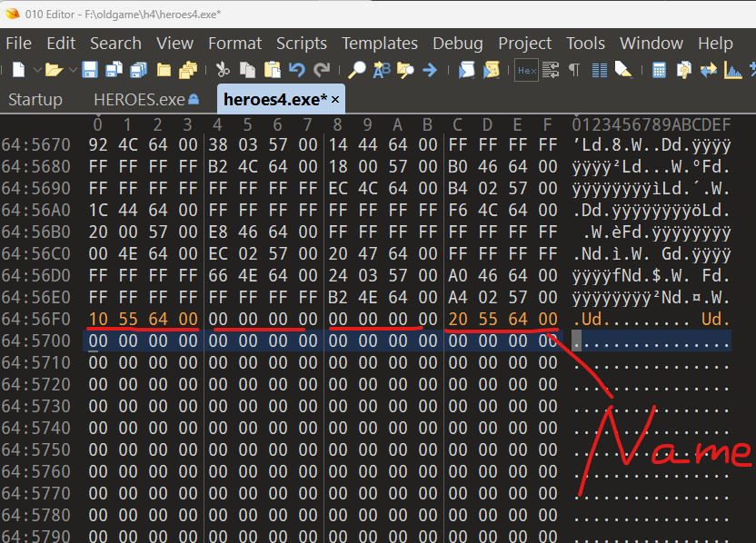Redo with the gray redo arrow
The image size is (756, 543).
[x=322, y=70]
